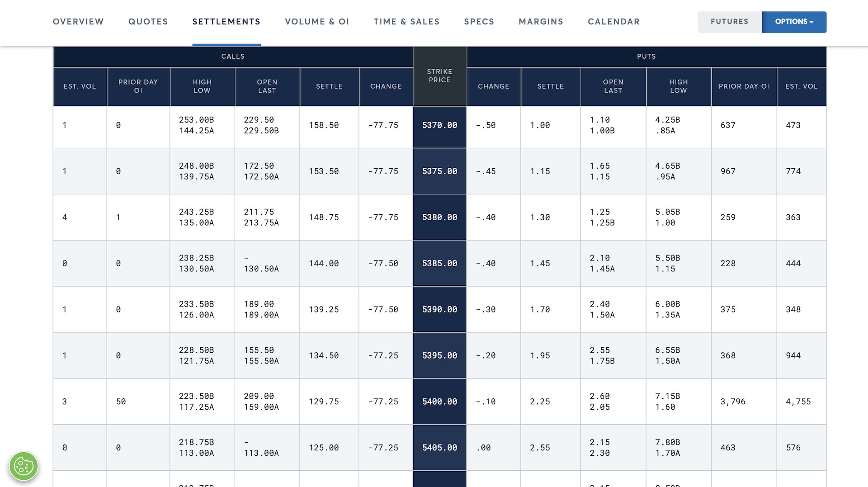The image size is (868, 487).
Task: Click puts est. vol 944
Action: [793, 356]
